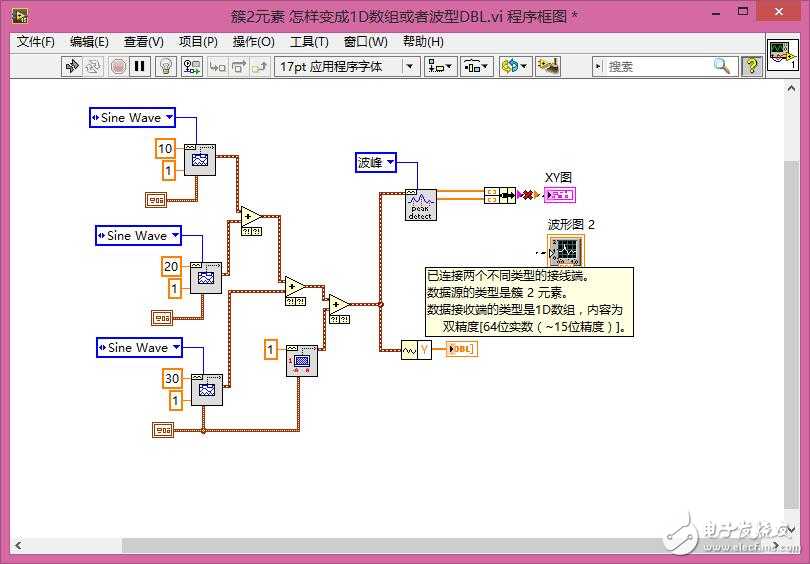Open the 帮助(H) menu
810x564 pixels.
coord(423,42)
